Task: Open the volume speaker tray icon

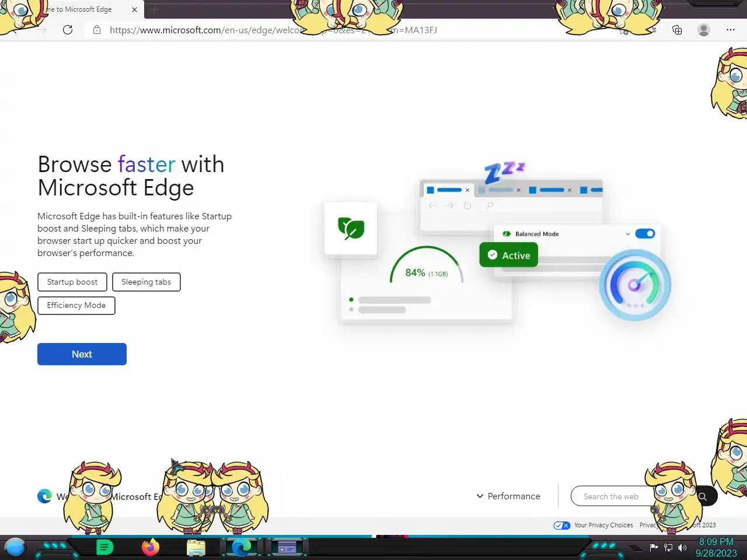Action: (x=682, y=547)
